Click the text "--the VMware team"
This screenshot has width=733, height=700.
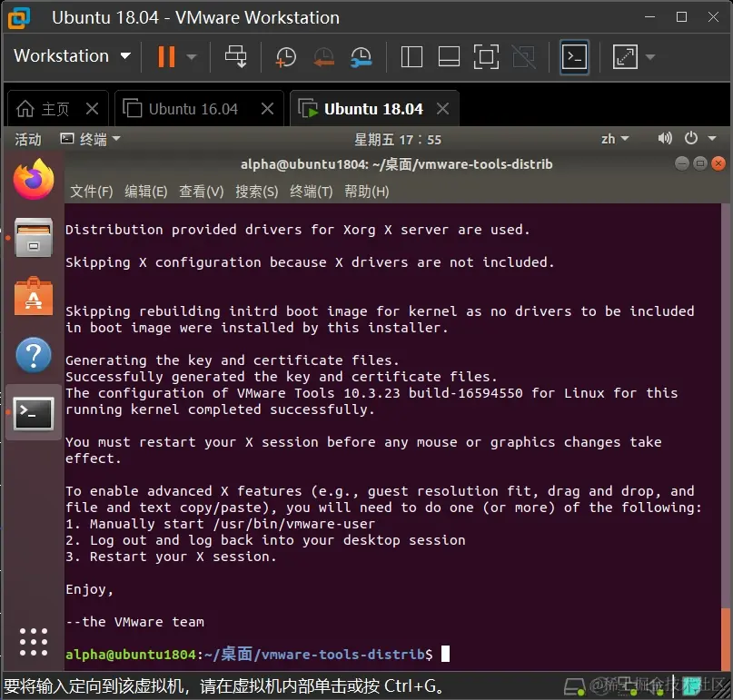click(x=134, y=622)
